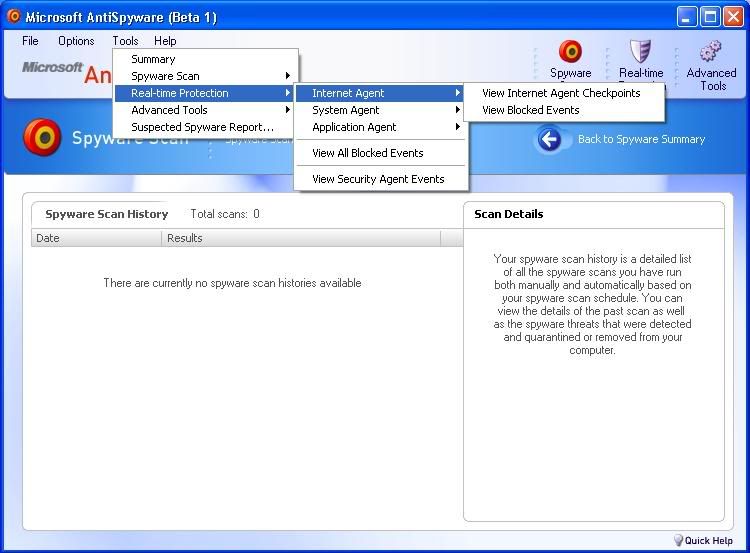Image resolution: width=750 pixels, height=553 pixels.
Task: Sort by the Date column header
Action: 96,238
